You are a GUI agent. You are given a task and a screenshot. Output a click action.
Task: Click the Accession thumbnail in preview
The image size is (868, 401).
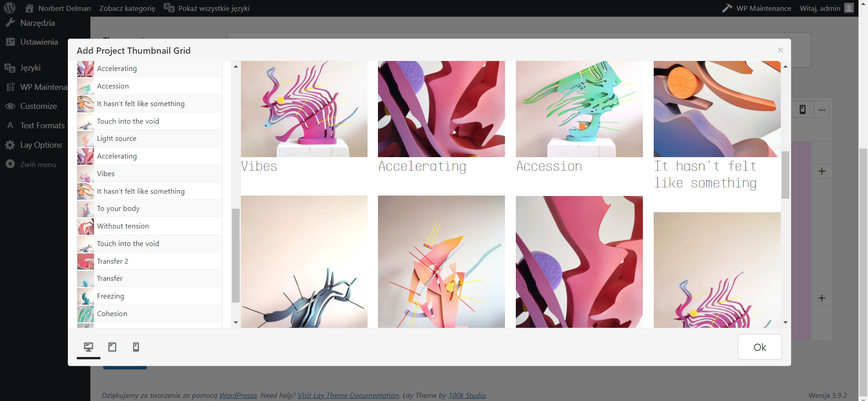click(579, 109)
